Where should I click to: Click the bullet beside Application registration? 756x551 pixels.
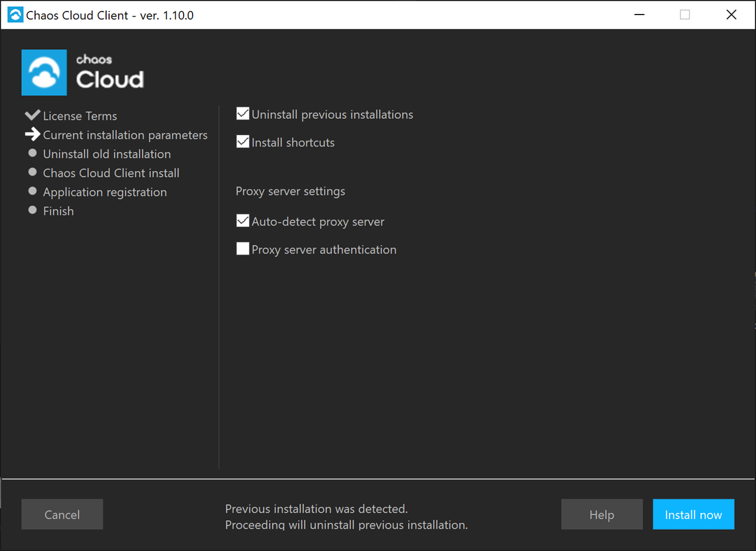pyautogui.click(x=32, y=191)
